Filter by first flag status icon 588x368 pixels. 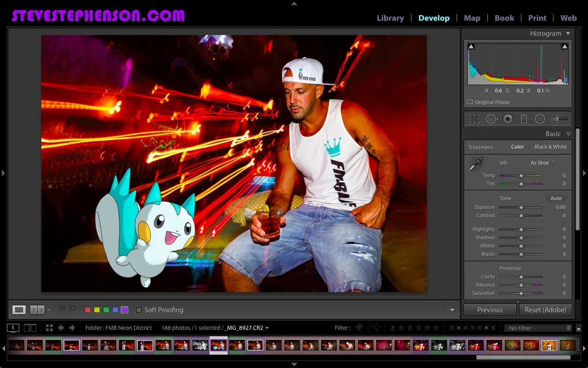click(359, 328)
